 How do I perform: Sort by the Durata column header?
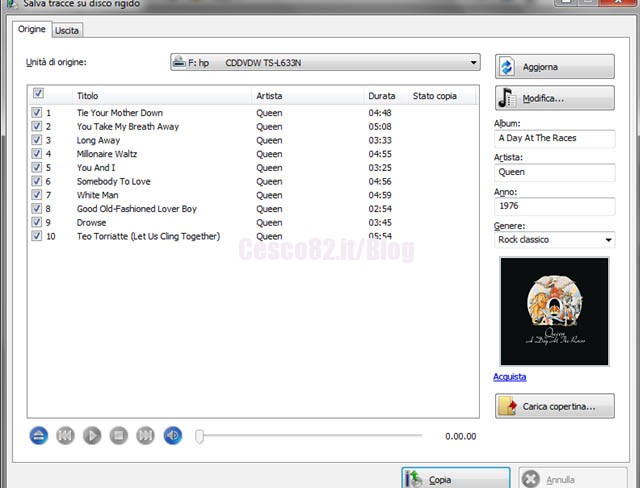click(x=386, y=96)
